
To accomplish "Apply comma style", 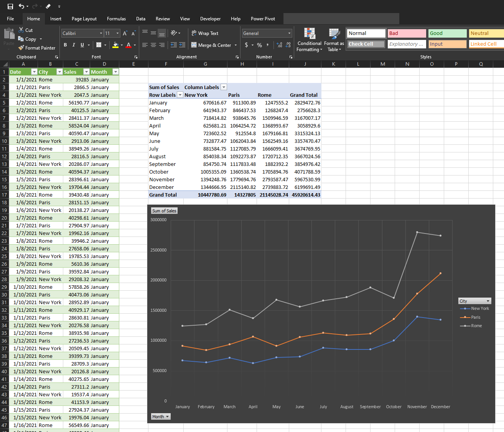I will click(x=268, y=45).
